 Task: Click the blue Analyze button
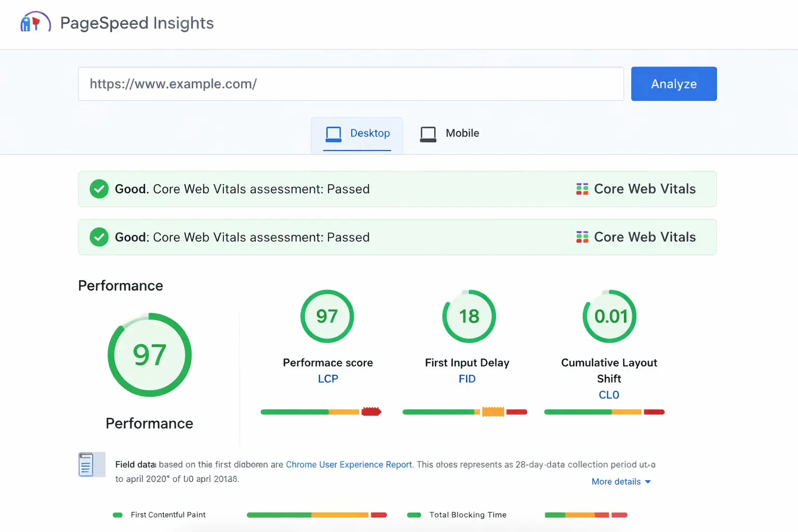point(674,84)
